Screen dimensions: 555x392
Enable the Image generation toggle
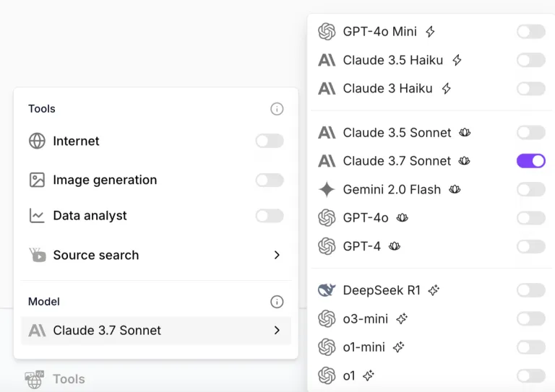click(x=270, y=180)
